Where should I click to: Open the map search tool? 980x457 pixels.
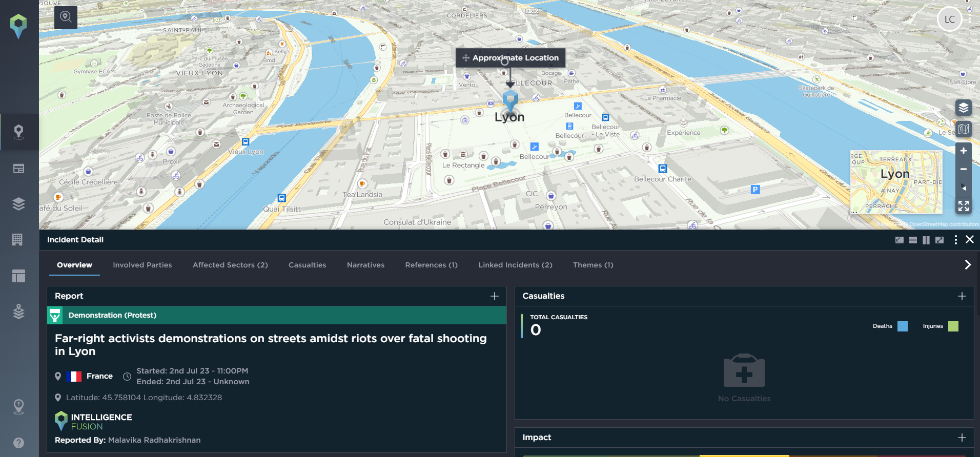pyautogui.click(x=66, y=17)
